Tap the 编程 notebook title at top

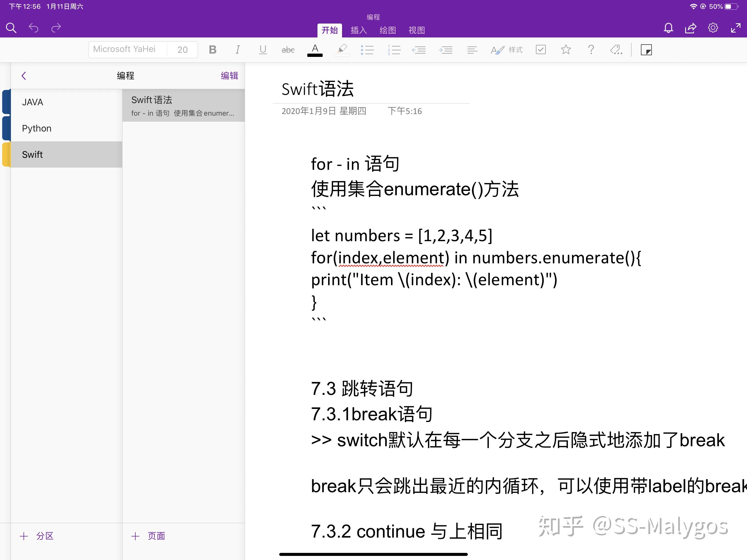point(373,17)
